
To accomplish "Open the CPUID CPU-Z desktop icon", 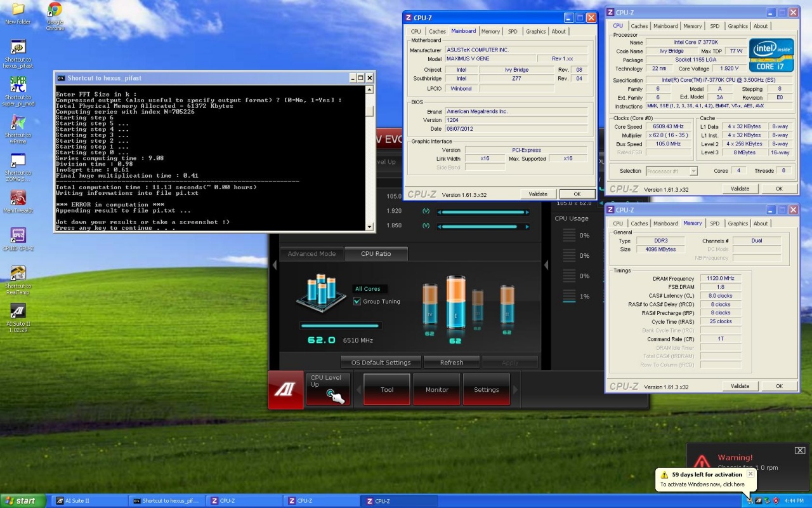I will [18, 236].
